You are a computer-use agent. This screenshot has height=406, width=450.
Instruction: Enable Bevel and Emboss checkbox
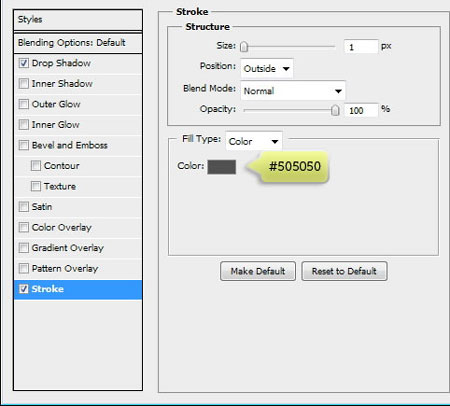click(24, 145)
